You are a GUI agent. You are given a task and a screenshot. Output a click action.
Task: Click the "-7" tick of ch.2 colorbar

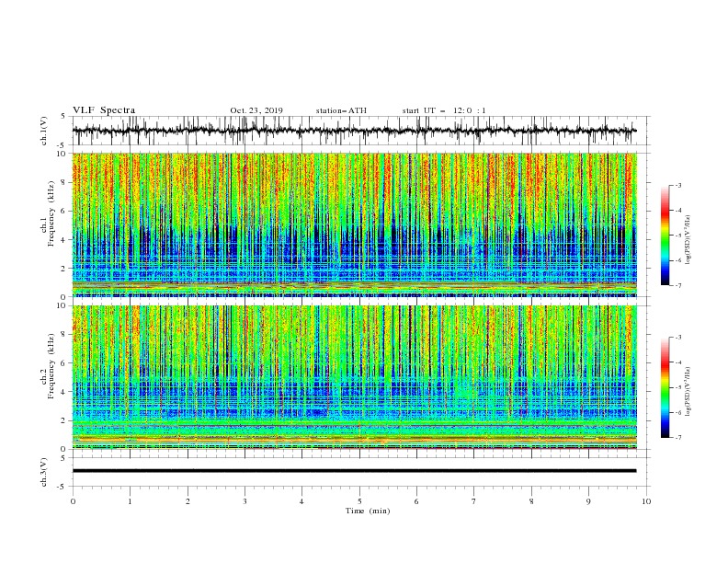(x=677, y=438)
